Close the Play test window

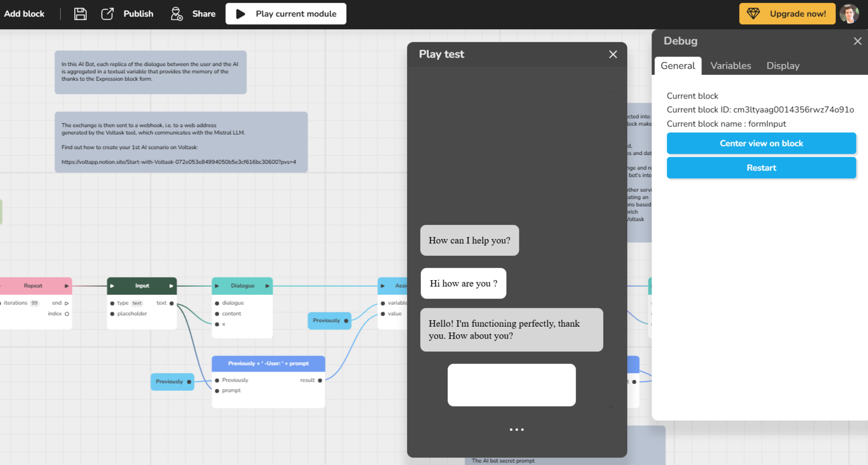coord(613,54)
